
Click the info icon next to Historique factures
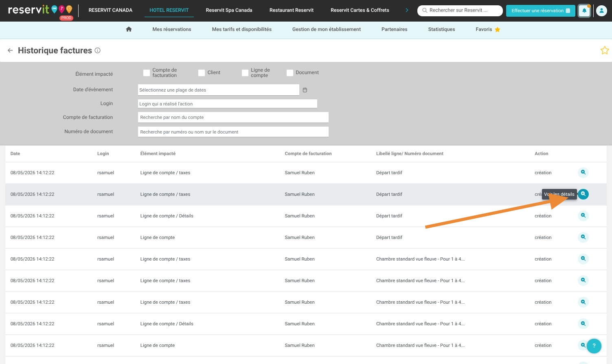coord(97,50)
